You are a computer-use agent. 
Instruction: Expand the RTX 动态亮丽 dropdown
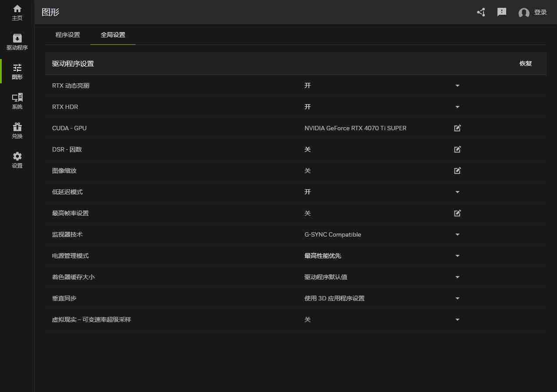[457, 86]
